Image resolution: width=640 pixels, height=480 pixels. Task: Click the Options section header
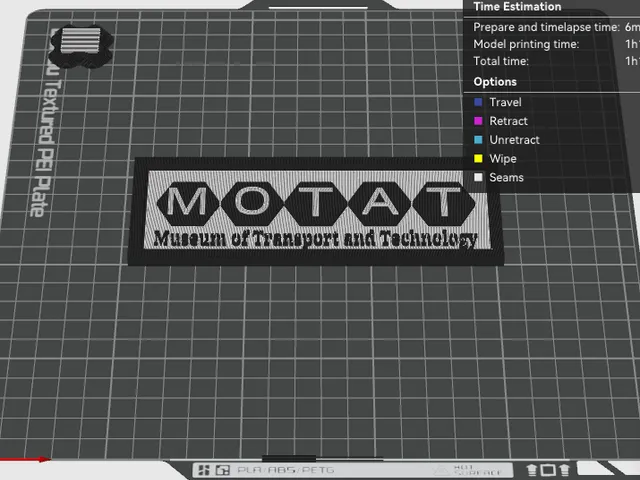[495, 82]
